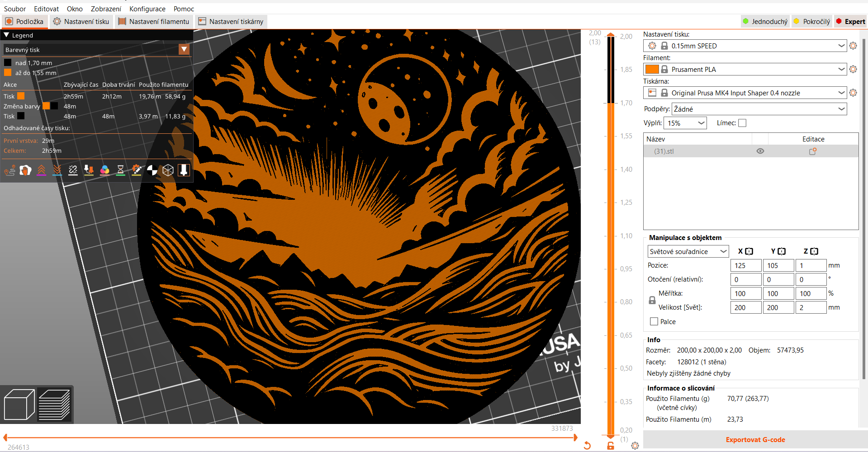Click vertical slider settings cog icon

click(635, 446)
